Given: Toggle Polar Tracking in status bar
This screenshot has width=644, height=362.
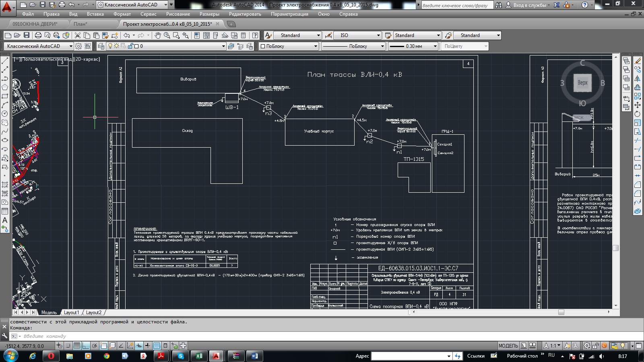Looking at the screenshot, I should click(95, 346).
